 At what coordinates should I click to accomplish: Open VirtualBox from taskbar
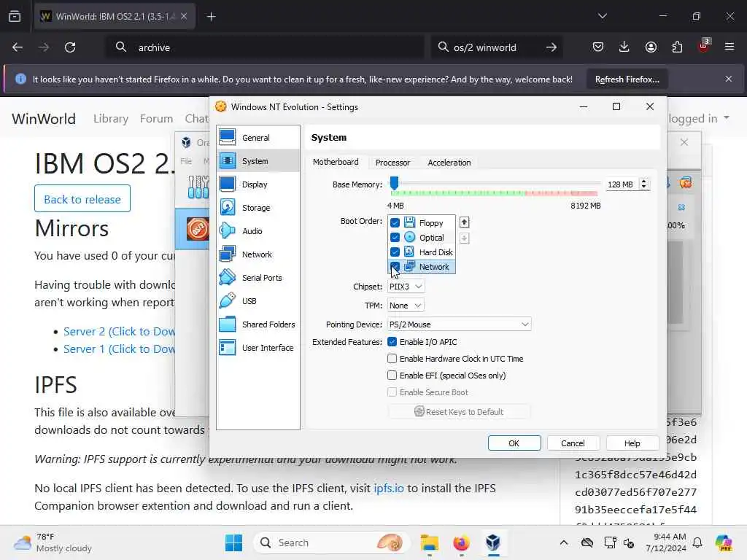tap(493, 542)
